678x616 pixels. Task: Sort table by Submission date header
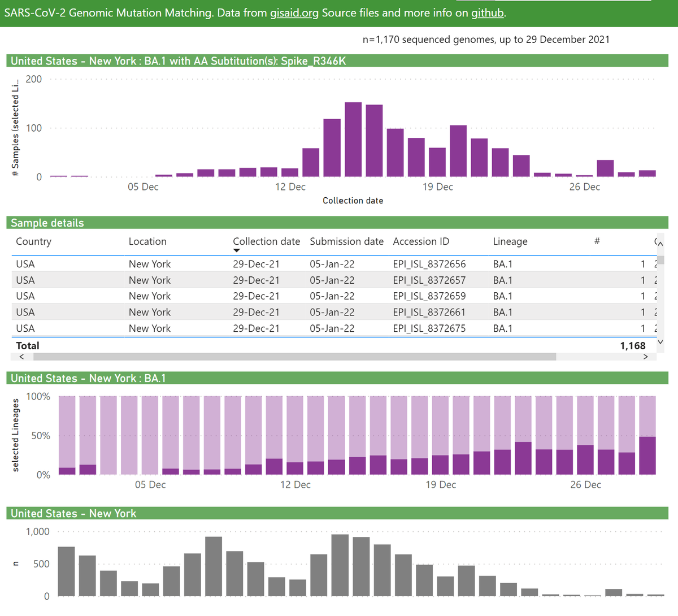point(346,241)
